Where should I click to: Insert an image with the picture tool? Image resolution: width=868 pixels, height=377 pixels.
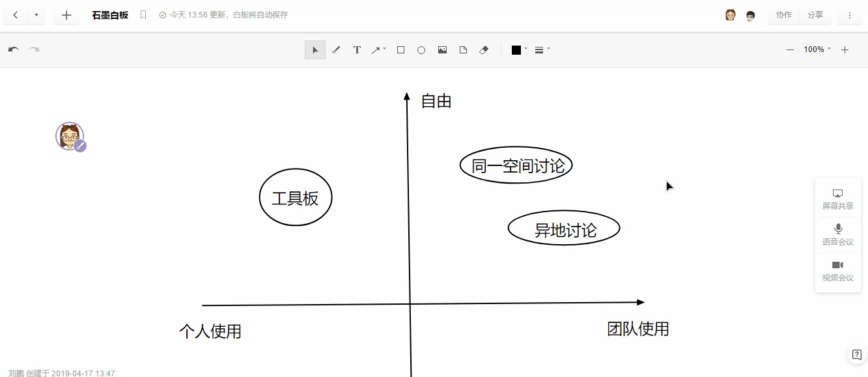pyautogui.click(x=442, y=49)
